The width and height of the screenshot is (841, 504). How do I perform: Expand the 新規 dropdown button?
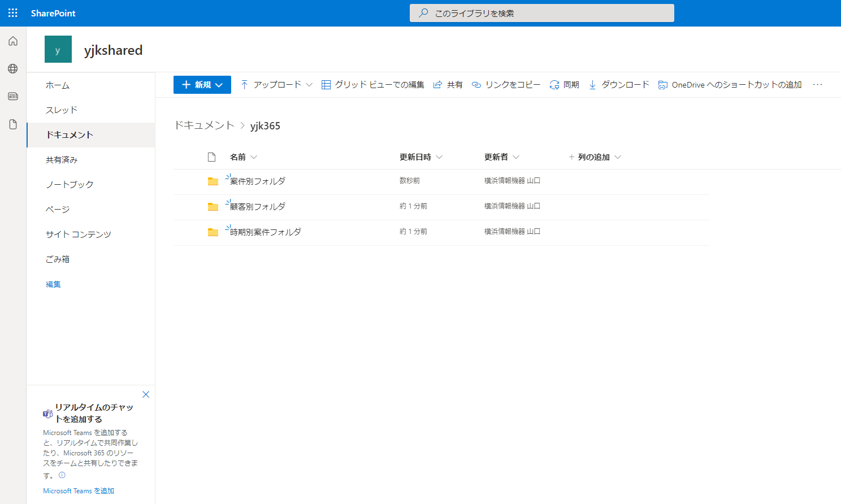click(202, 85)
